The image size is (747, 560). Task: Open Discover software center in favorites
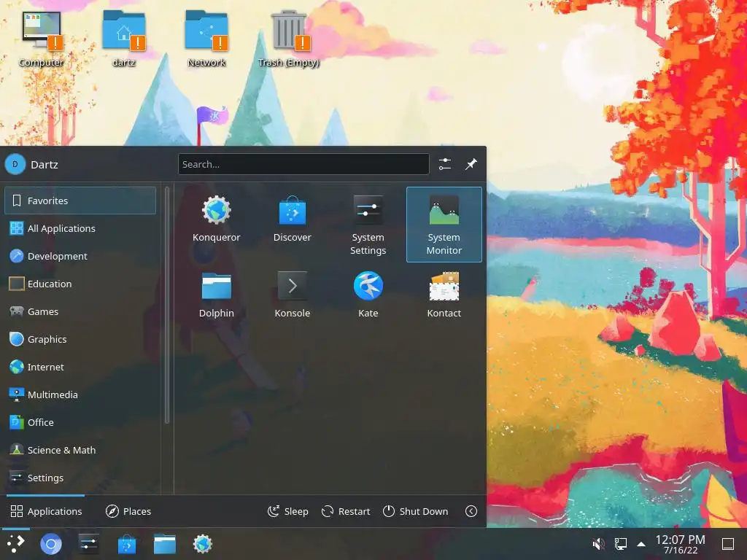pos(292,219)
